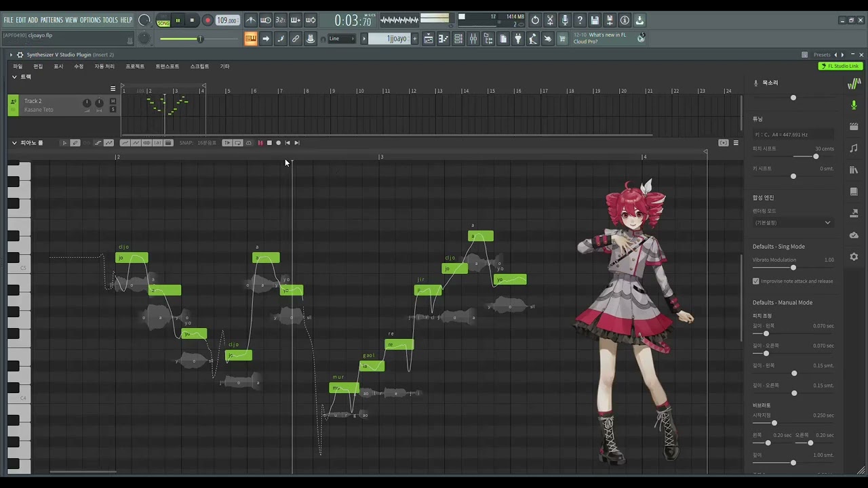Select previous preset arrow

point(835,55)
